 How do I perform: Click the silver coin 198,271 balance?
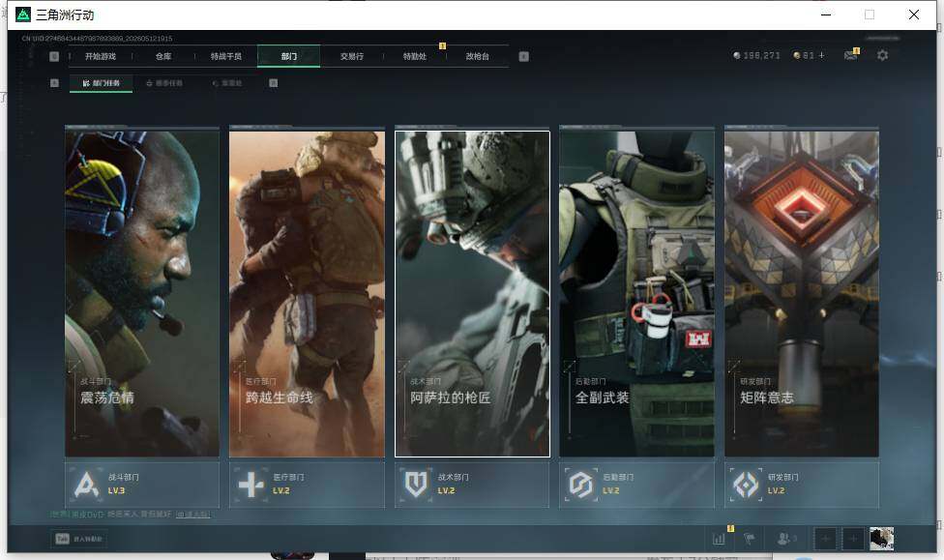[x=756, y=55]
